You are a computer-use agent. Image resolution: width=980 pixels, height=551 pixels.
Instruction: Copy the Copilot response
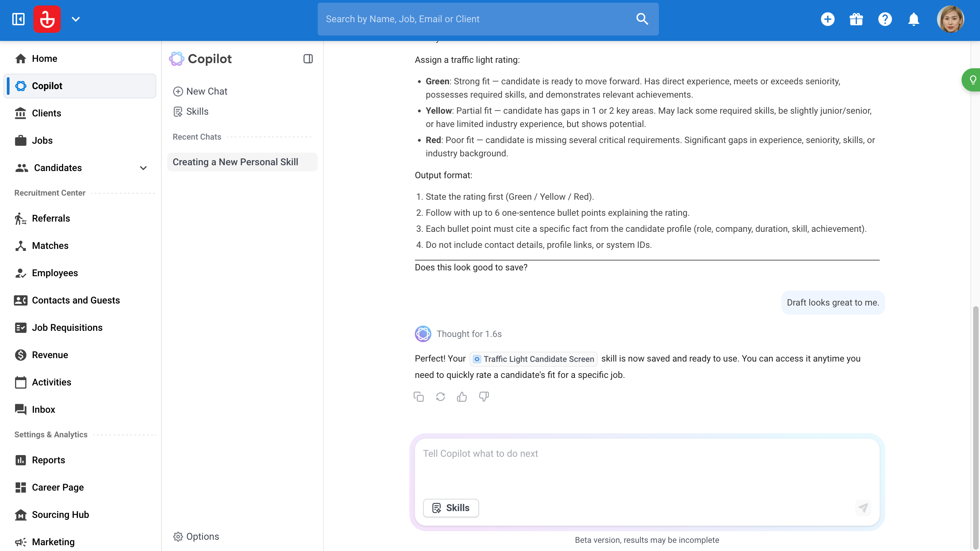pyautogui.click(x=418, y=397)
